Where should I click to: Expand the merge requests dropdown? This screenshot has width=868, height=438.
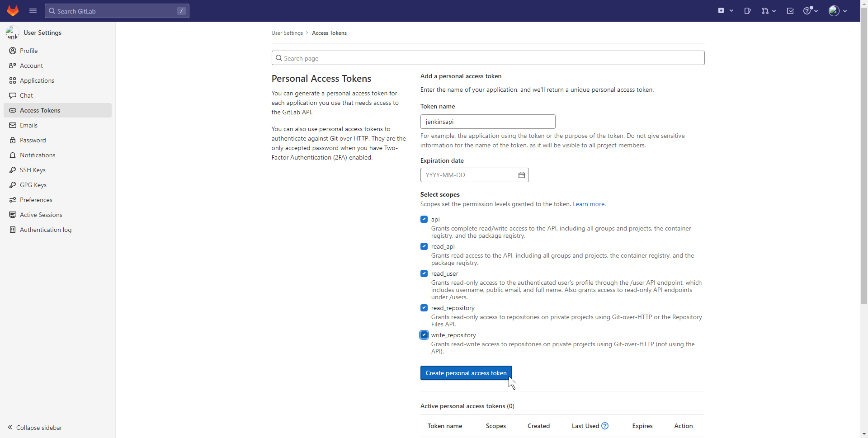coord(769,11)
